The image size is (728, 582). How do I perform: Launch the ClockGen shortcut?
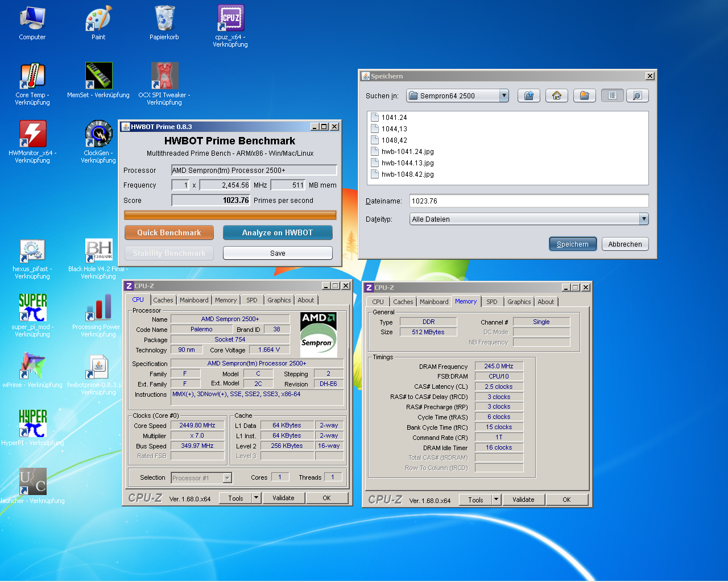click(98, 142)
